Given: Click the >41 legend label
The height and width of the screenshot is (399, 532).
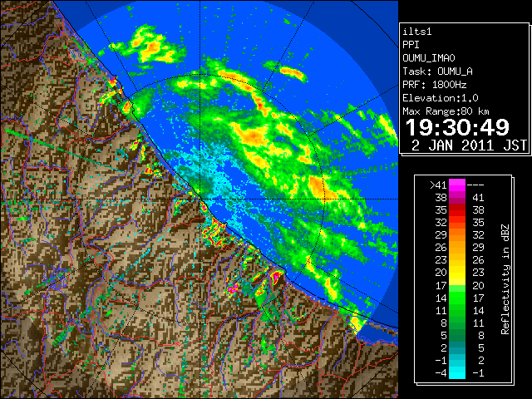Looking at the screenshot, I should [438, 185].
